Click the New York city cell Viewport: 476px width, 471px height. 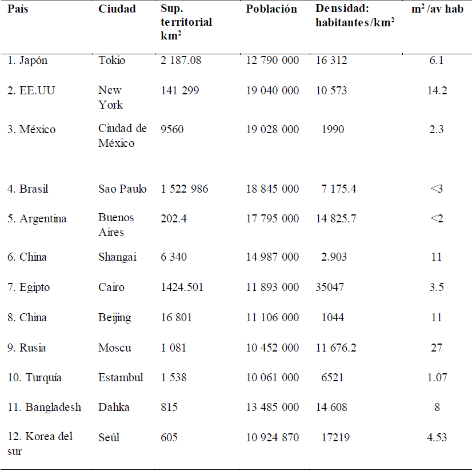click(x=110, y=97)
